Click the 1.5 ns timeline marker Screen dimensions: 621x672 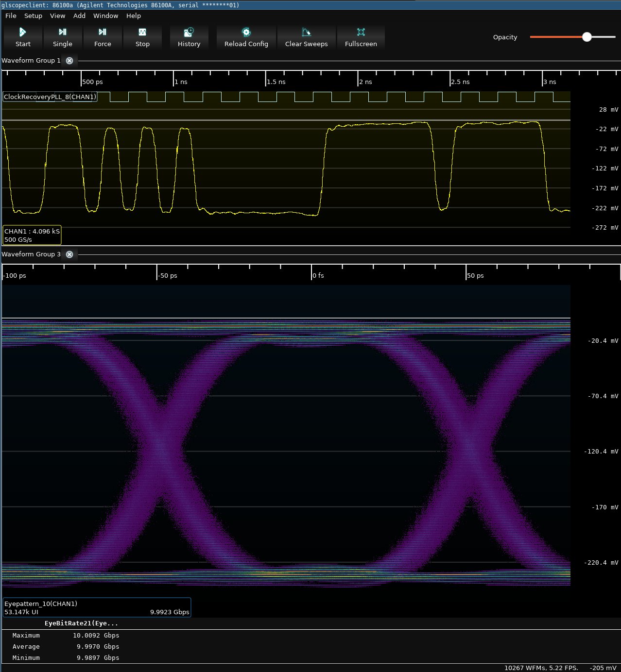coord(276,82)
